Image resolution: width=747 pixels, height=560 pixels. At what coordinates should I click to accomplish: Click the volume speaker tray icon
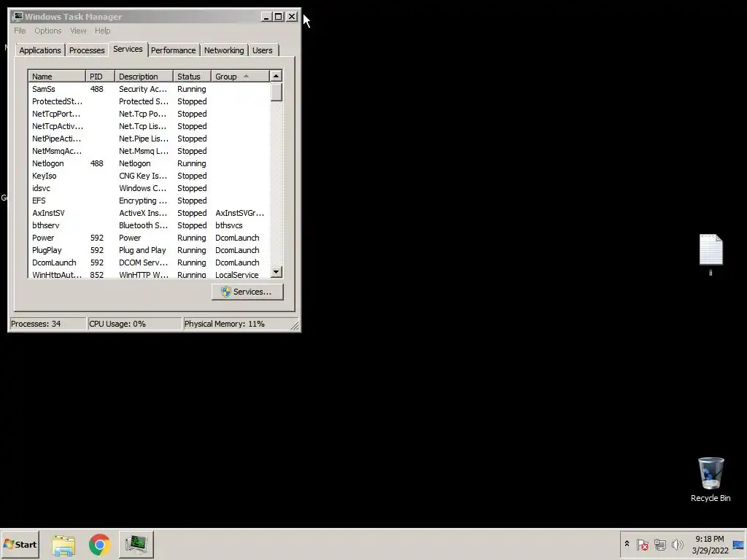(677, 544)
